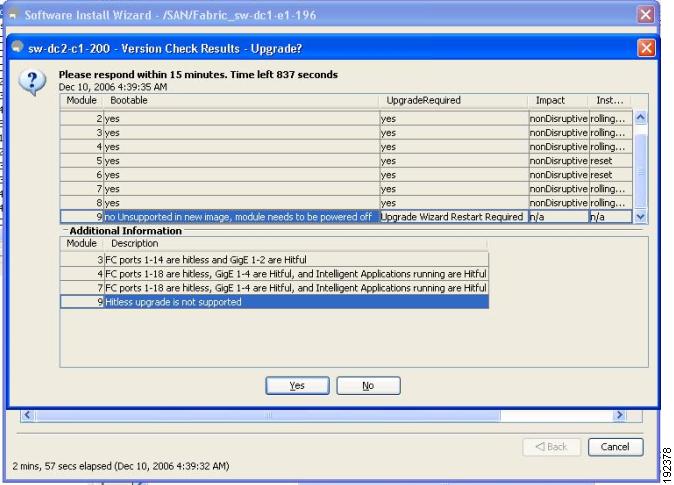Select the module 2 row number cell
Viewport: 674px width, 485px height.
[x=82, y=118]
